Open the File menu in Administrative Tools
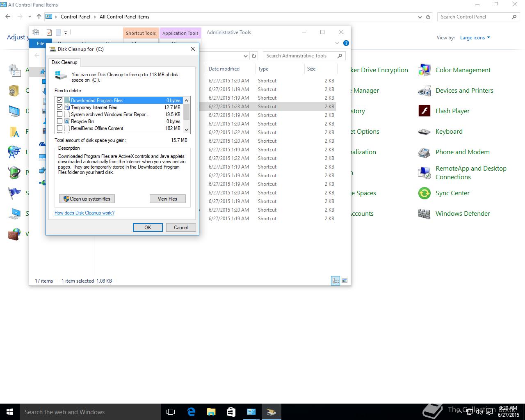This screenshot has height=420, width=525. pyautogui.click(x=41, y=43)
